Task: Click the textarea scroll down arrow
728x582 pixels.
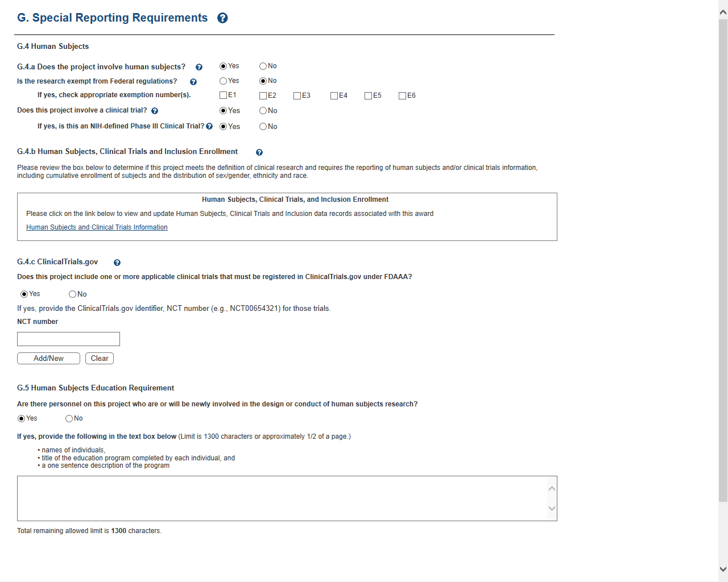Action: point(552,509)
